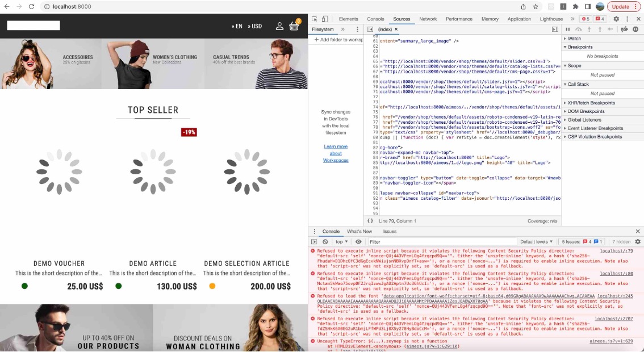Switch to the Elements tab

[x=348, y=19]
